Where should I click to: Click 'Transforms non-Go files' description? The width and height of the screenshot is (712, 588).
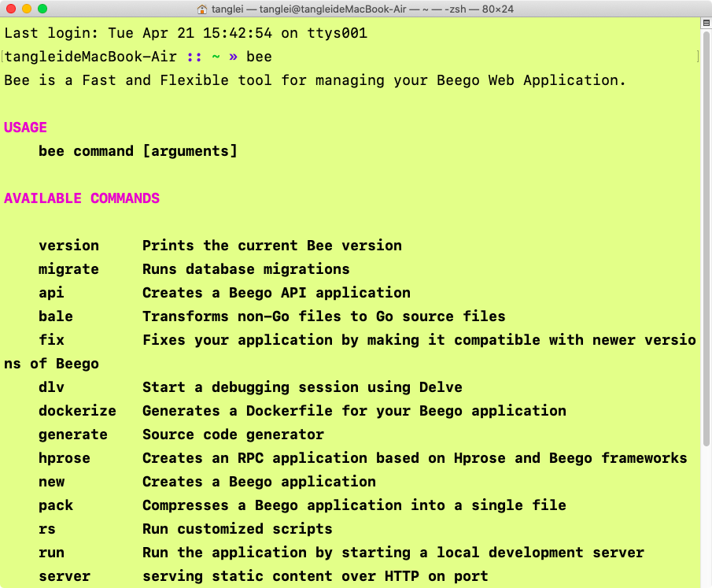point(324,316)
